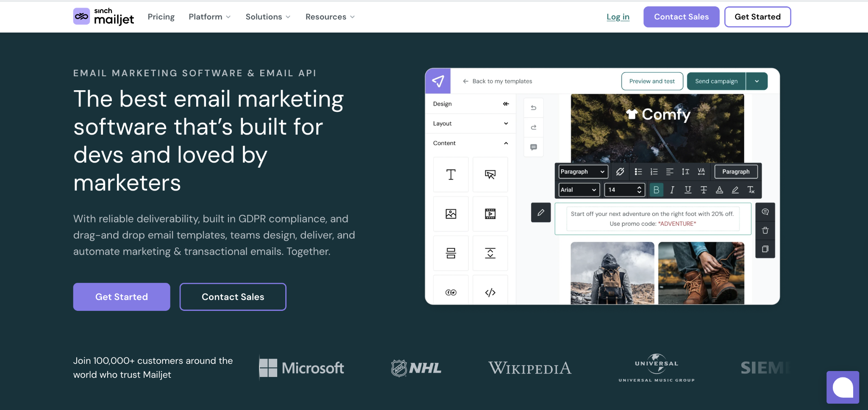Insert an Image block from the Content panel
The height and width of the screenshot is (410, 868).
tap(451, 213)
